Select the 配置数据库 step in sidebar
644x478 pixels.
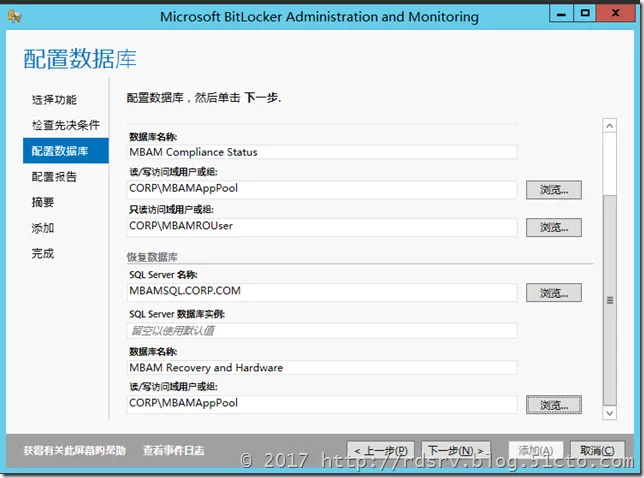pyautogui.click(x=66, y=151)
